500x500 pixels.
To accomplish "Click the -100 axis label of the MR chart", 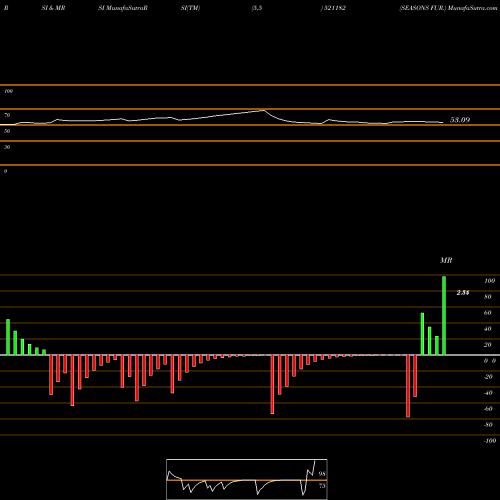I will [490, 441].
